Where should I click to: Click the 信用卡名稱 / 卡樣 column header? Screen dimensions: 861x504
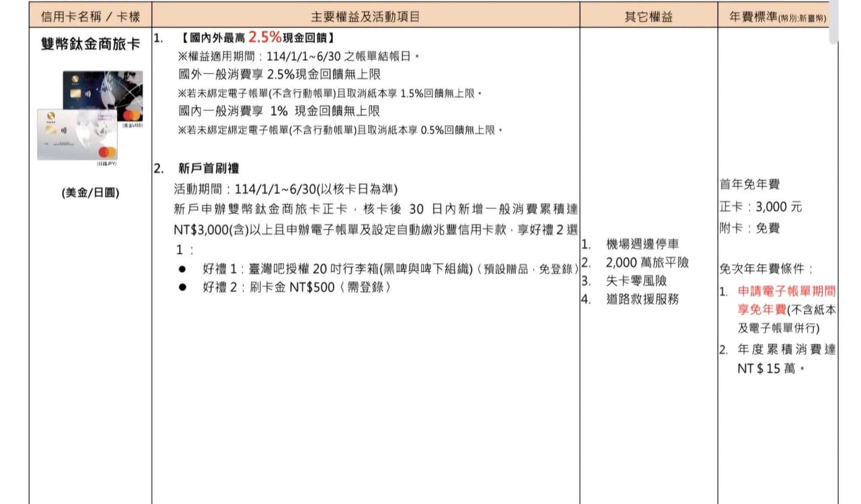(90, 17)
